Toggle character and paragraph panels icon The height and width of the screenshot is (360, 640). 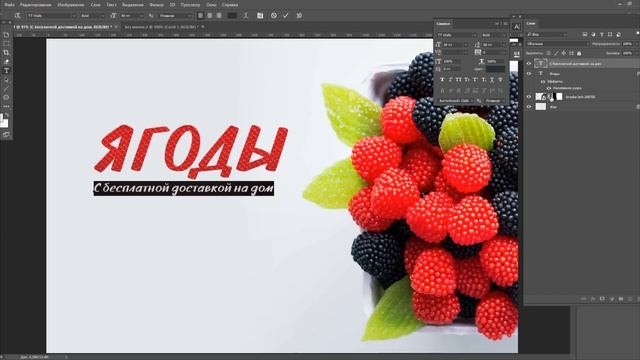[260, 16]
